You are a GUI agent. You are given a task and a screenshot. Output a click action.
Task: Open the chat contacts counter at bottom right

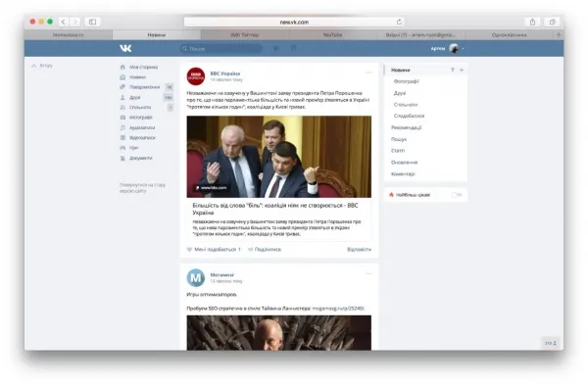(551, 343)
